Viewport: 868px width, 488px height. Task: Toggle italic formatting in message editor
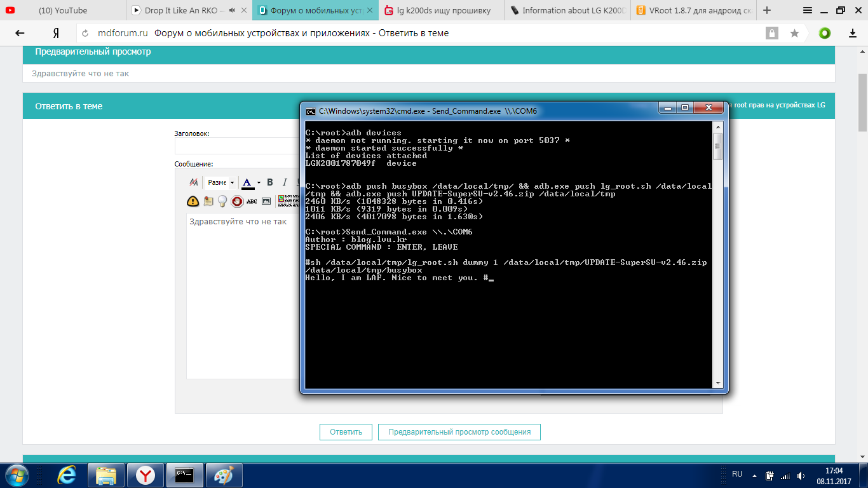point(285,182)
